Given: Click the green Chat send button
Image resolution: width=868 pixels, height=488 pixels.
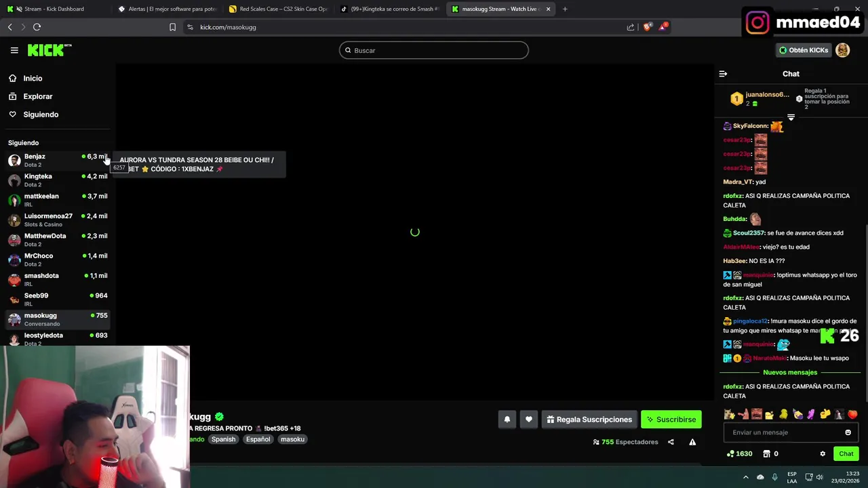Looking at the screenshot, I should (x=846, y=453).
